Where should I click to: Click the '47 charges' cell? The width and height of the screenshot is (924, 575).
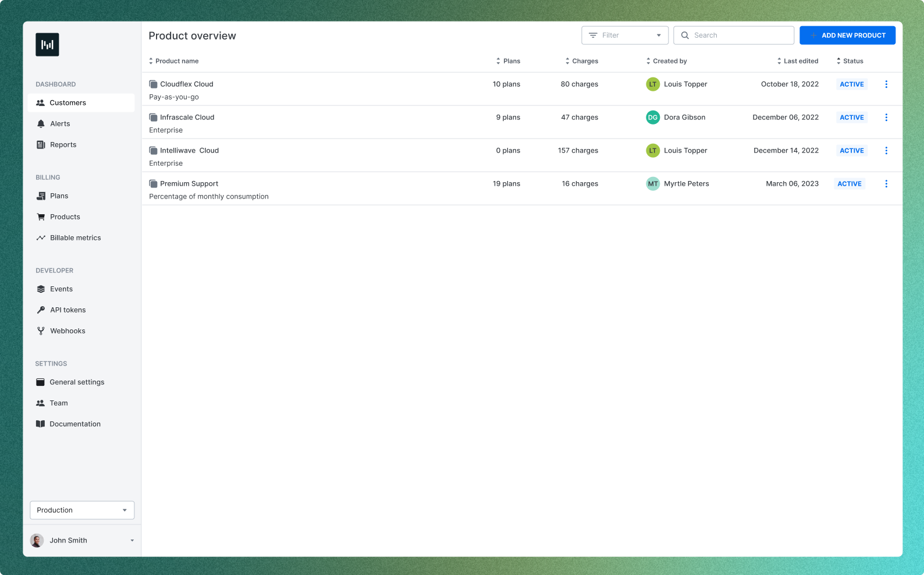580,118
